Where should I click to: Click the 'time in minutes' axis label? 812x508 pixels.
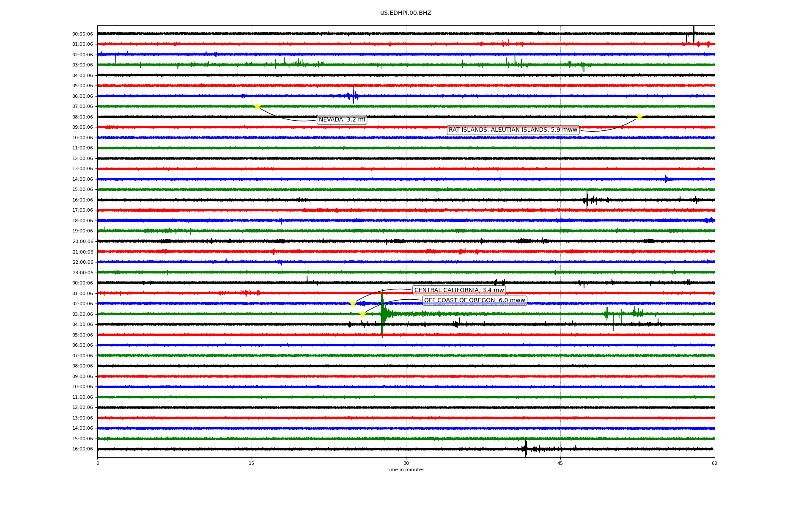[x=406, y=470]
